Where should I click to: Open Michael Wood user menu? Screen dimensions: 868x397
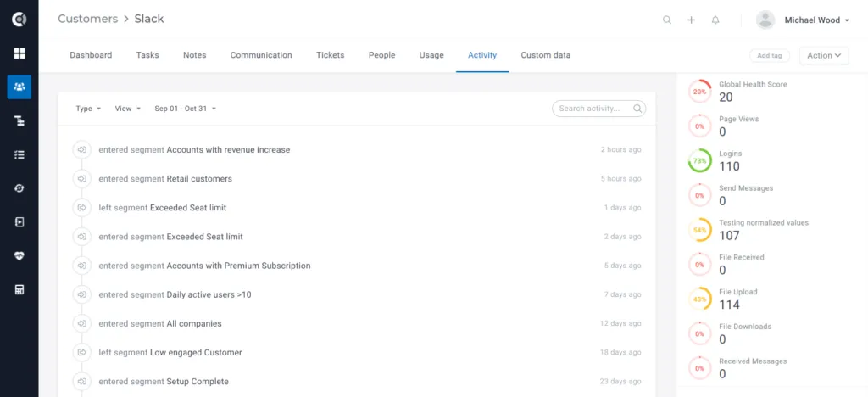pos(816,20)
